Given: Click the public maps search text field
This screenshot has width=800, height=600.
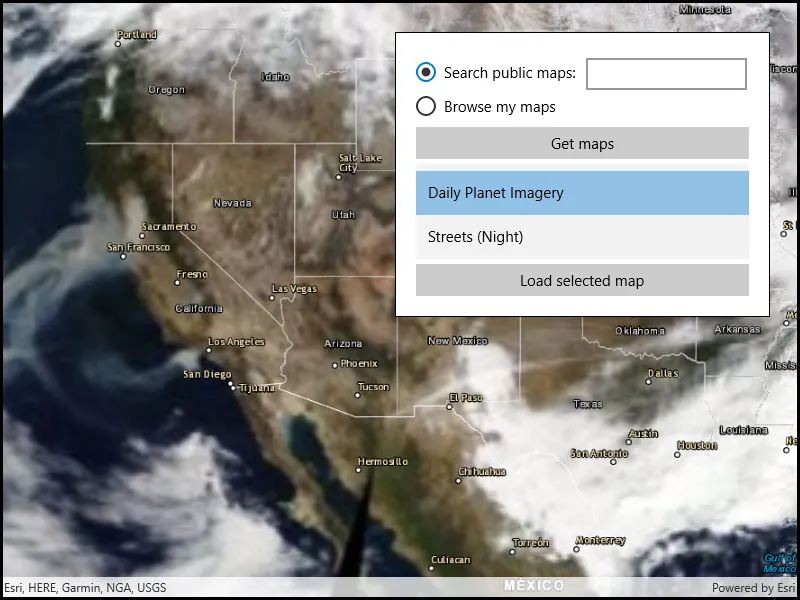Looking at the screenshot, I should 666,74.
